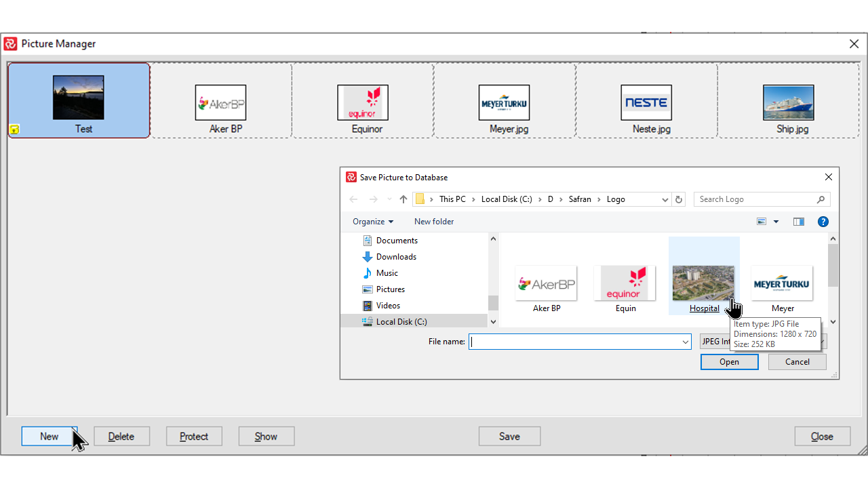
Task: Click the Cancel button
Action: tap(797, 362)
